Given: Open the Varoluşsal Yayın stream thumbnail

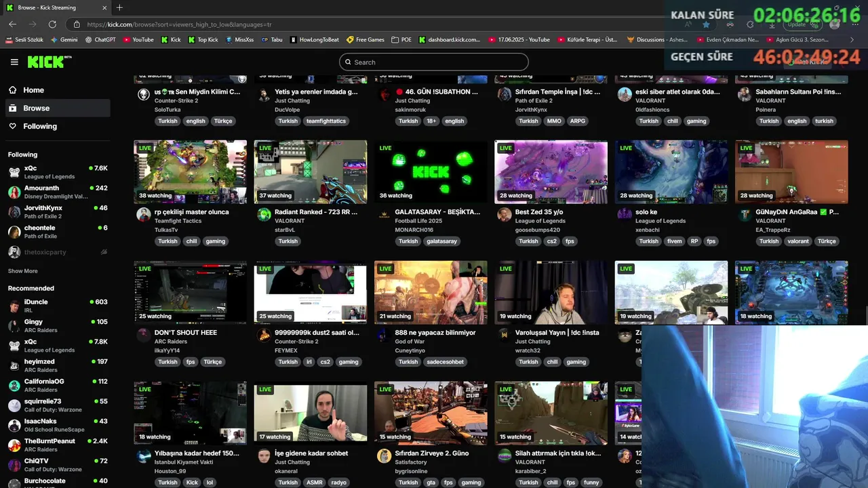Looking at the screenshot, I should 551,293.
